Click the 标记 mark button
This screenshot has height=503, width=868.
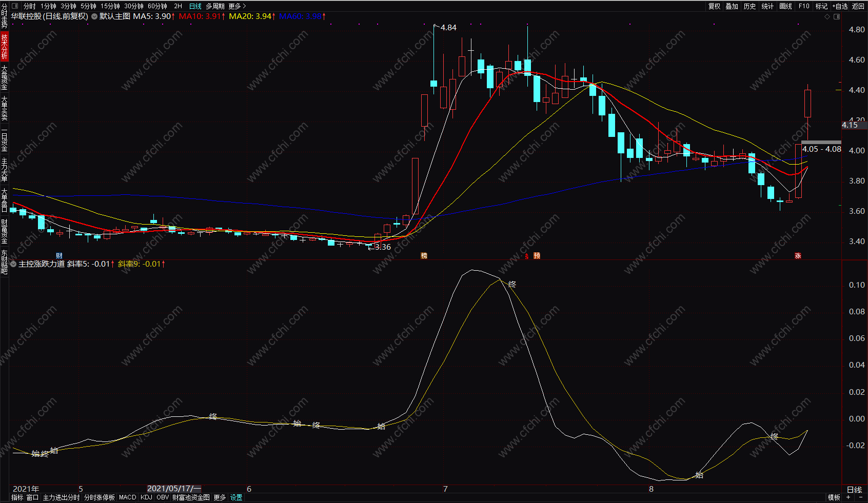tap(822, 6)
